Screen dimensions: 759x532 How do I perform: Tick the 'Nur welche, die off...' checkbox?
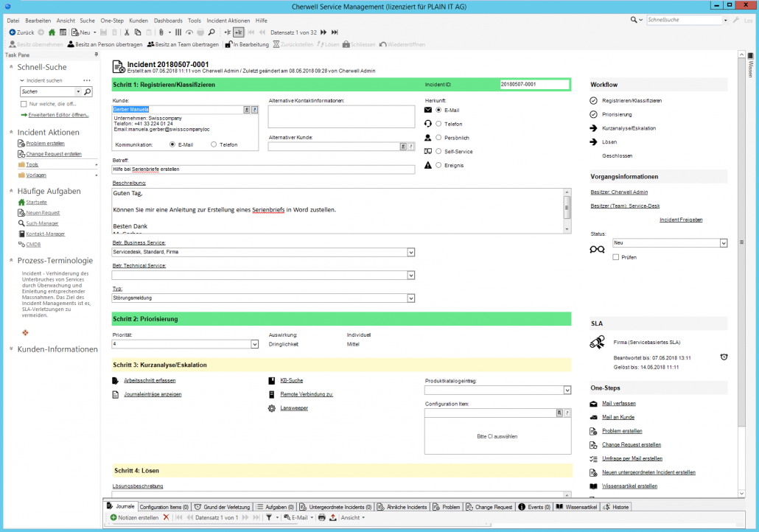pos(24,104)
